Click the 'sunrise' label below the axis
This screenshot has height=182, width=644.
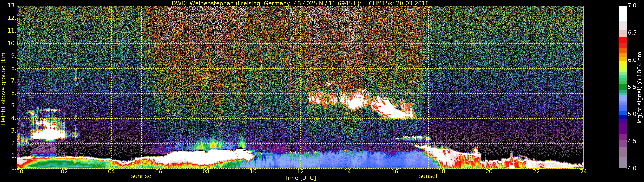point(141,176)
